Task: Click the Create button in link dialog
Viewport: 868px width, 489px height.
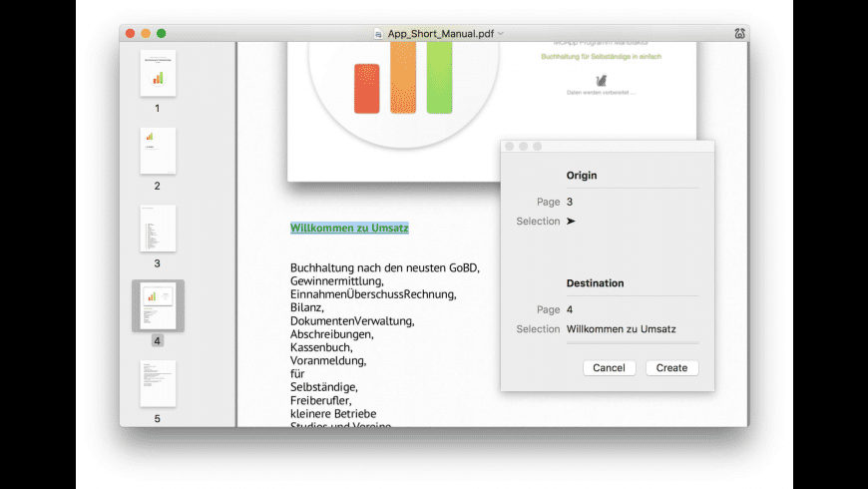Action: tap(671, 367)
